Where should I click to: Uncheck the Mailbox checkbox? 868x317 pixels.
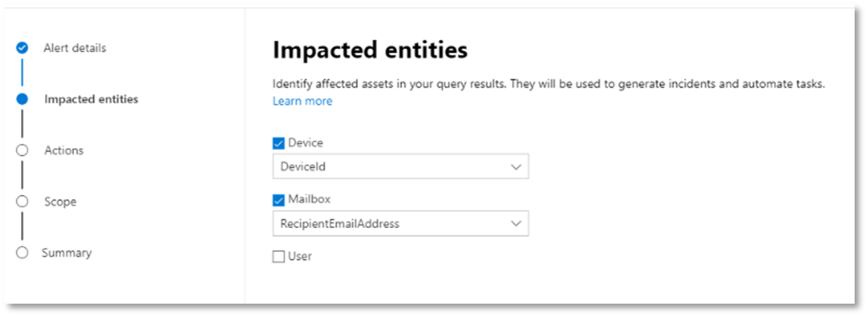(279, 201)
